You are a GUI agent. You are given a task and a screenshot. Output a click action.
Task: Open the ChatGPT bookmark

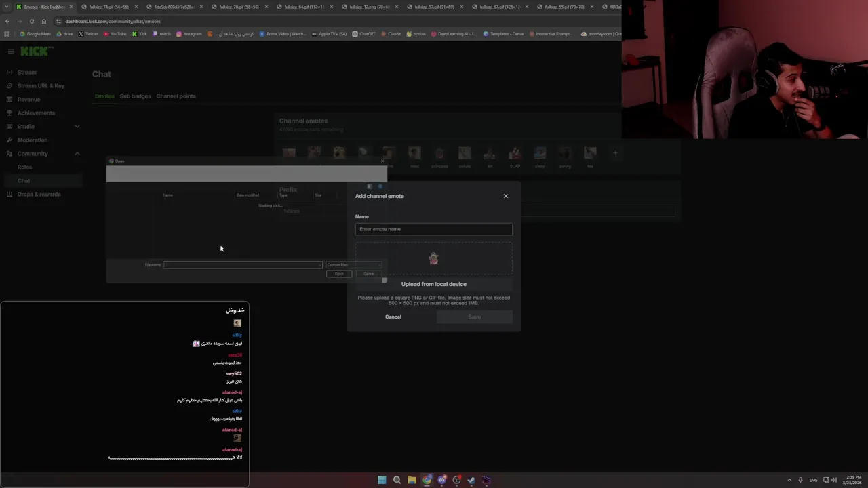[x=363, y=34]
